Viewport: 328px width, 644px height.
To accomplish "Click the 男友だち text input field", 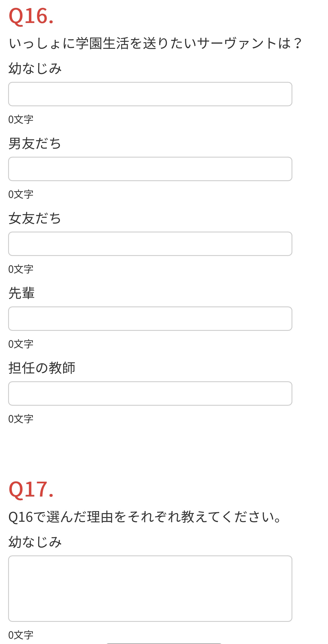I will 150,169.
